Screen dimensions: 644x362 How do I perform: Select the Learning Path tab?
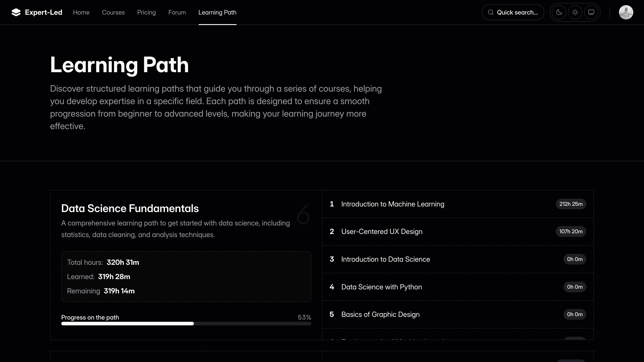(x=217, y=12)
